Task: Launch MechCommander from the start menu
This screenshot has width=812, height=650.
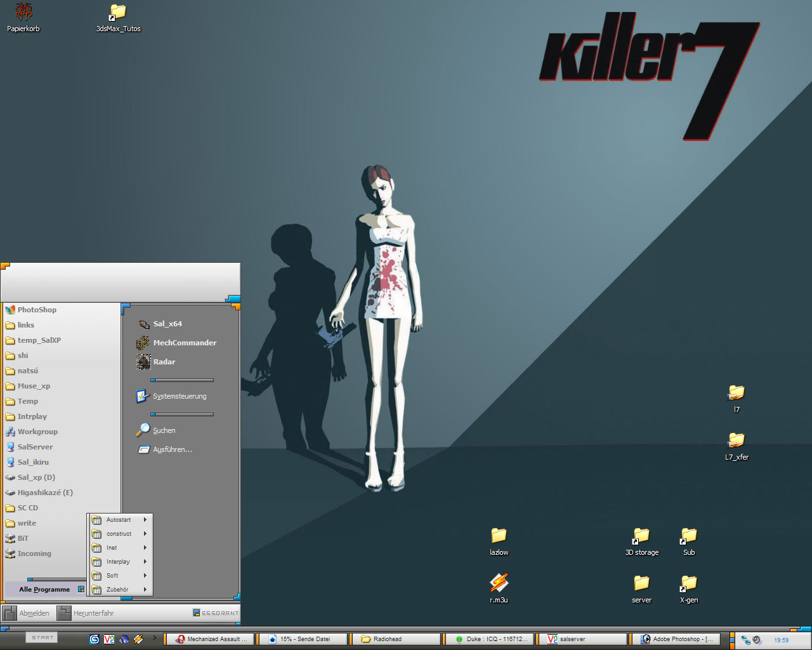Action: point(176,343)
